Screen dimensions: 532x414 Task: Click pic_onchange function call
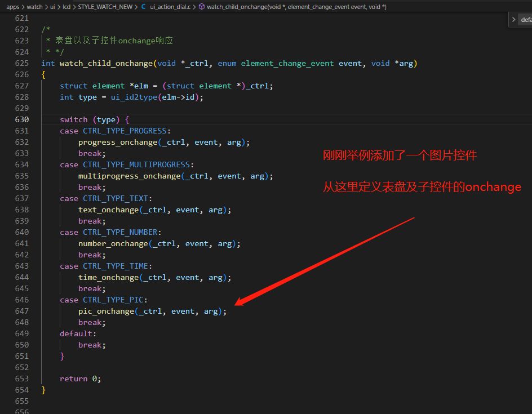coord(106,311)
